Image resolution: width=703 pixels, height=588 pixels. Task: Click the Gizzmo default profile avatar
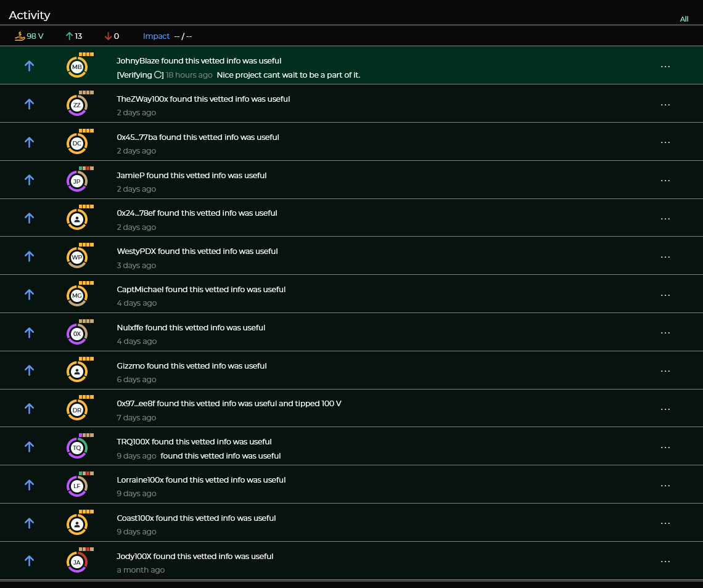(x=77, y=372)
